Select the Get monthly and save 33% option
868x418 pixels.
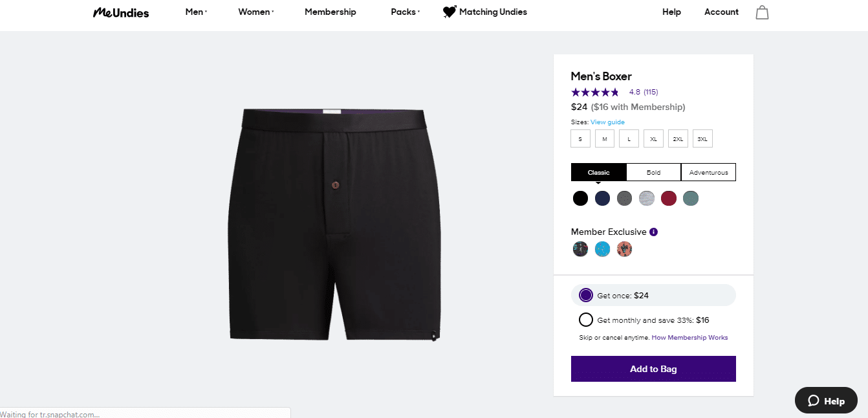(585, 319)
